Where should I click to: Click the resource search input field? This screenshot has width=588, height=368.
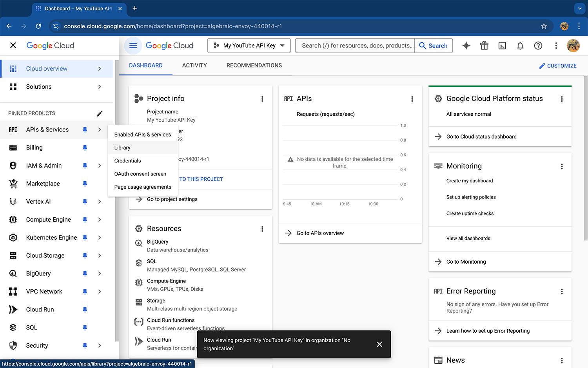pos(355,46)
